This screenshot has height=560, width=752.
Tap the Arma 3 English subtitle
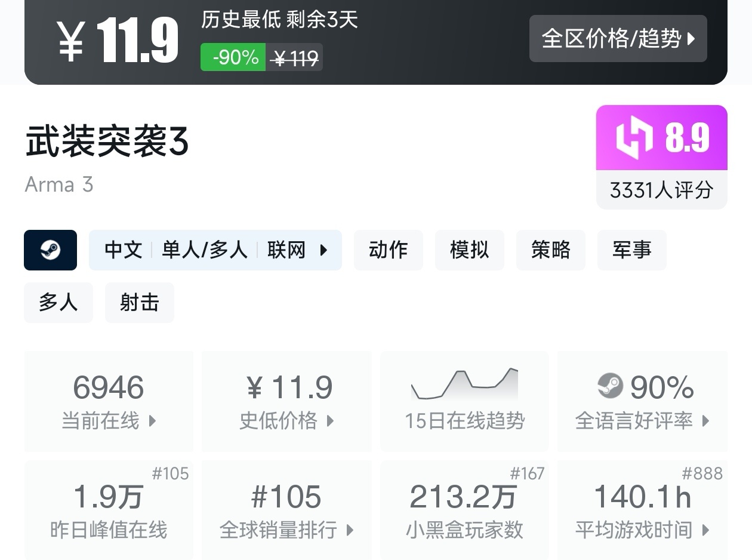[x=59, y=184]
